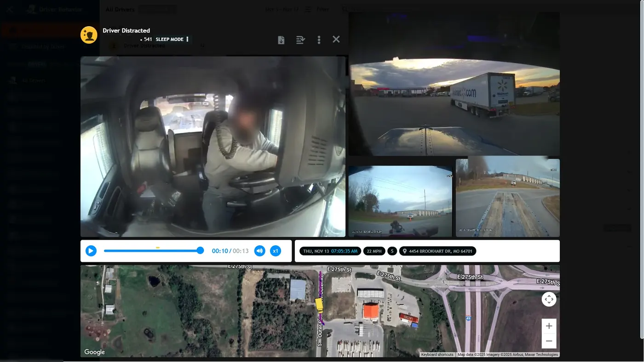Open Keyboard shortcuts link on map

(x=437, y=355)
